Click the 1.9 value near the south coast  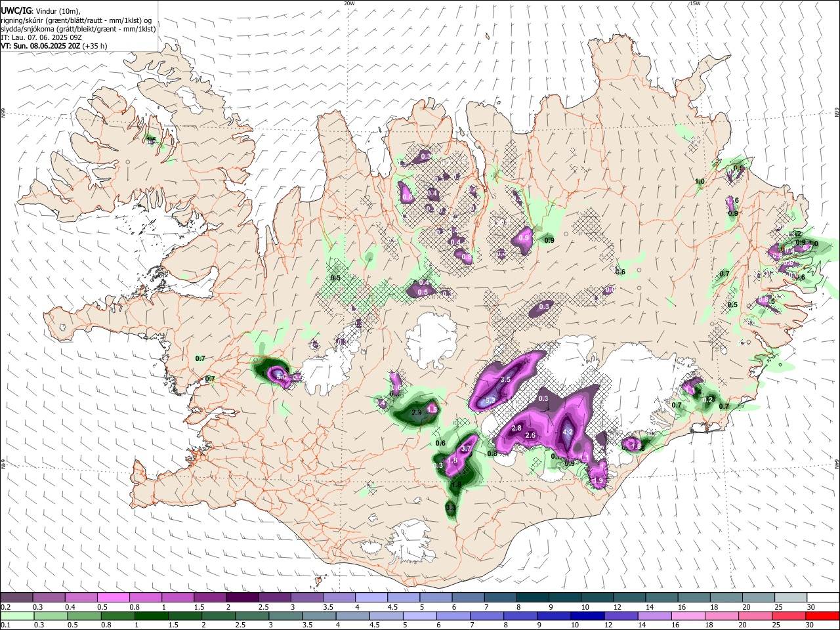[x=598, y=481]
